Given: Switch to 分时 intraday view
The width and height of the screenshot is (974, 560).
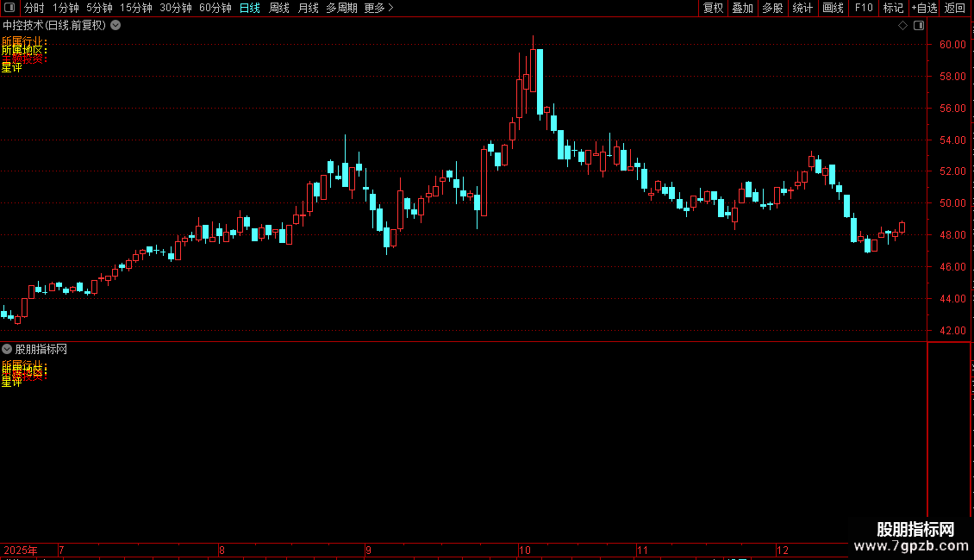Looking at the screenshot, I should (34, 8).
